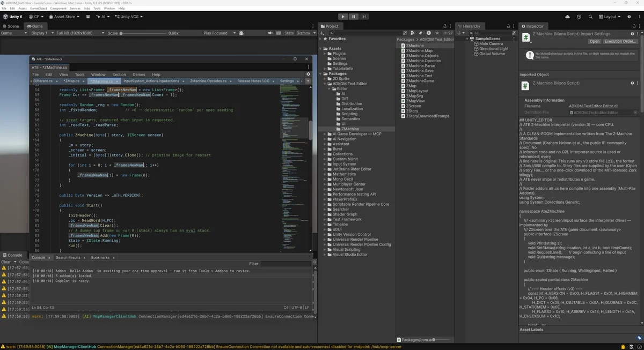Open the CF account dropdown
Image resolution: width=644 pixels, height=350 pixels.
[36, 17]
